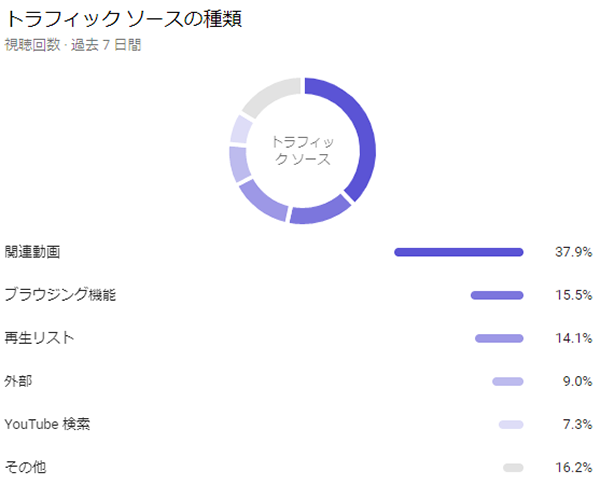Image resolution: width=600 pixels, height=485 pixels.
Task: Open the YouTube 検索 traffic source
Action: (47, 424)
